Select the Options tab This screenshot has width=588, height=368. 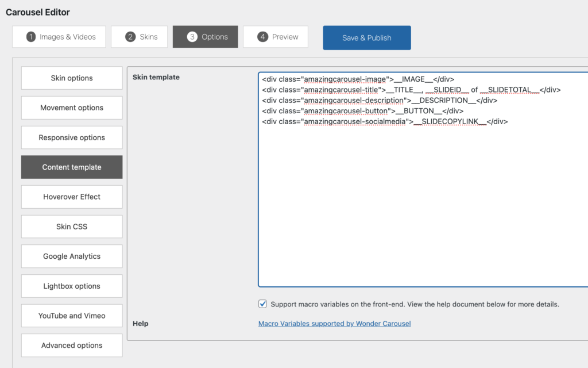click(x=205, y=36)
